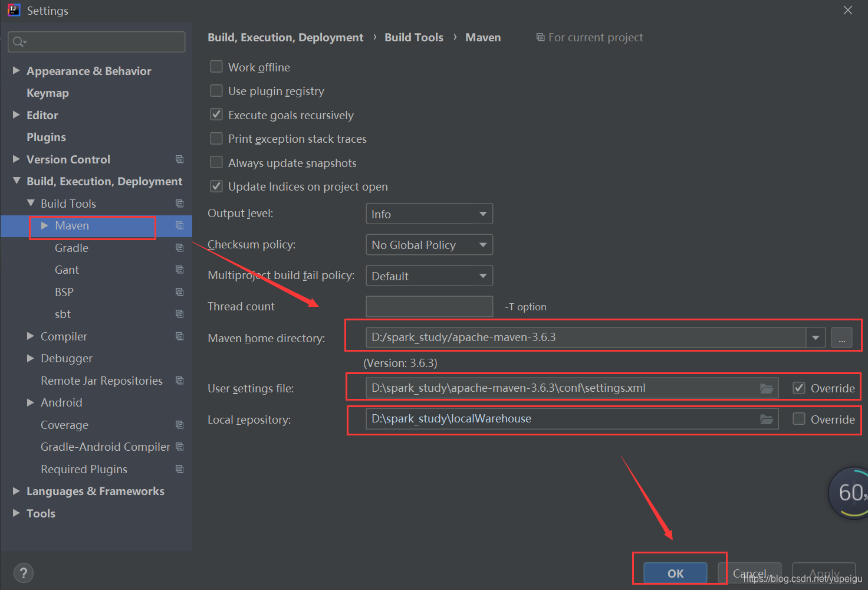Select Plugins in the settings tree

click(46, 137)
